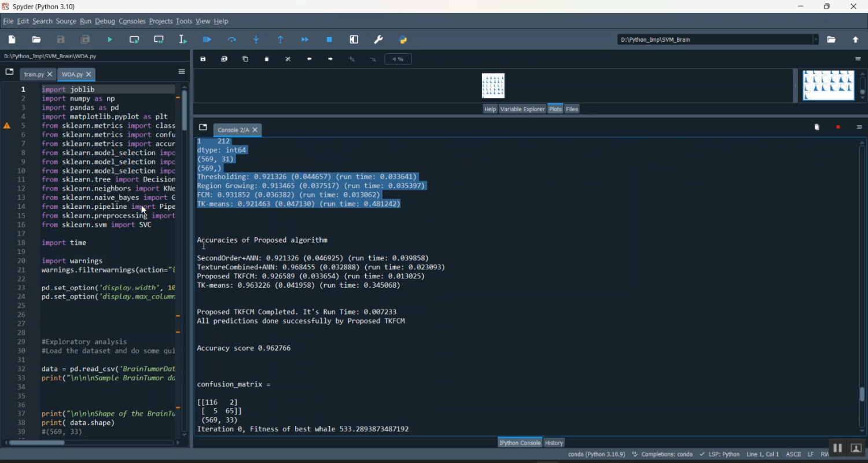
Task: Select the plot thumbnail in the sidebar
Action: tap(828, 86)
